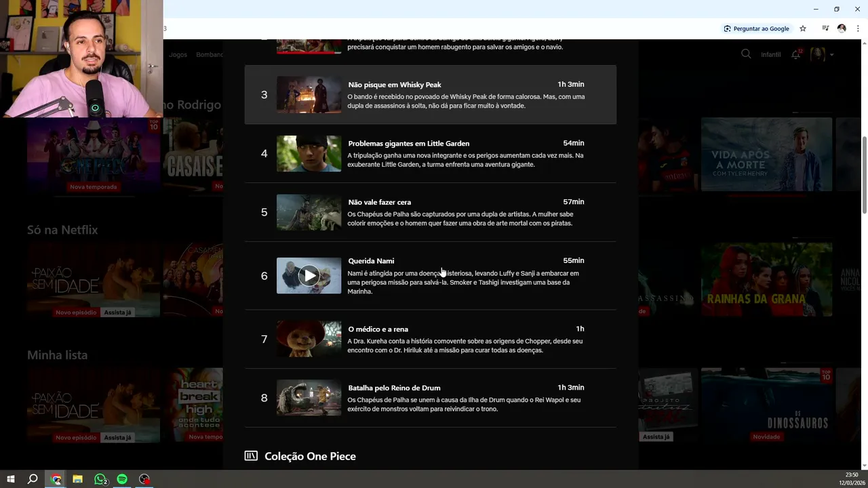Open the Windows Start menu
The image size is (868, 488).
(x=11, y=479)
